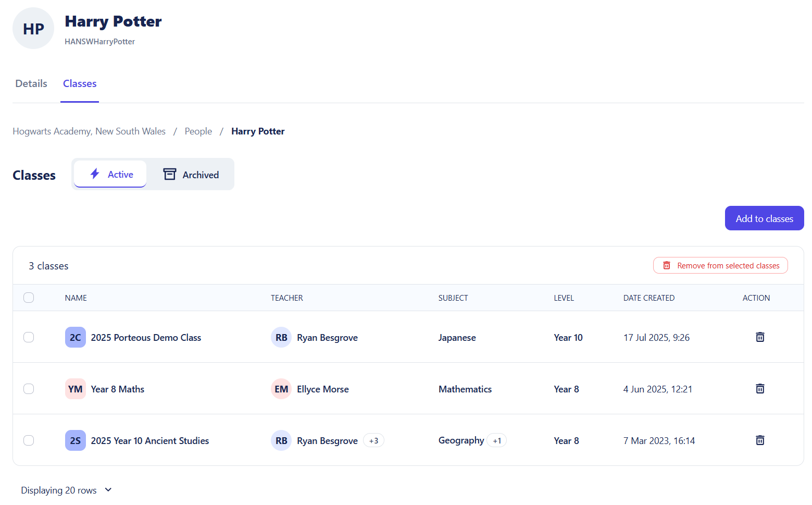This screenshot has height=505, width=812.
Task: Open 2025 Year 10 Ancient Studies class
Action: point(150,441)
